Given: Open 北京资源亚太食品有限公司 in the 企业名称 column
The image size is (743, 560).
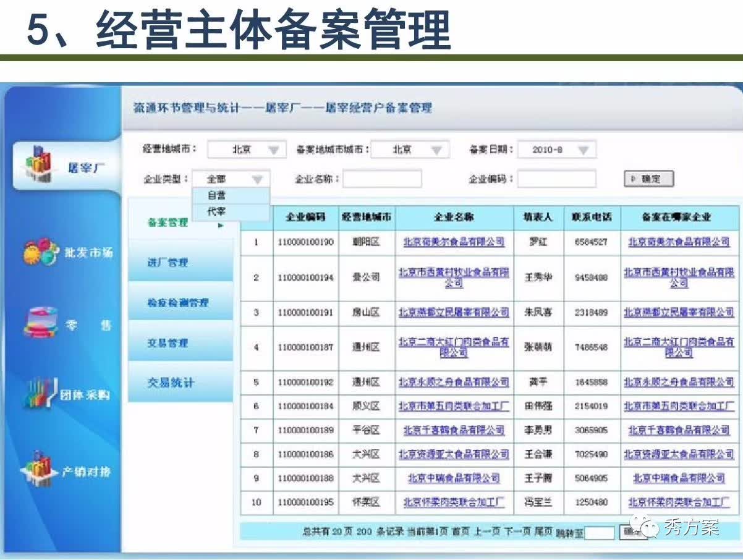Looking at the screenshot, I should (454, 454).
